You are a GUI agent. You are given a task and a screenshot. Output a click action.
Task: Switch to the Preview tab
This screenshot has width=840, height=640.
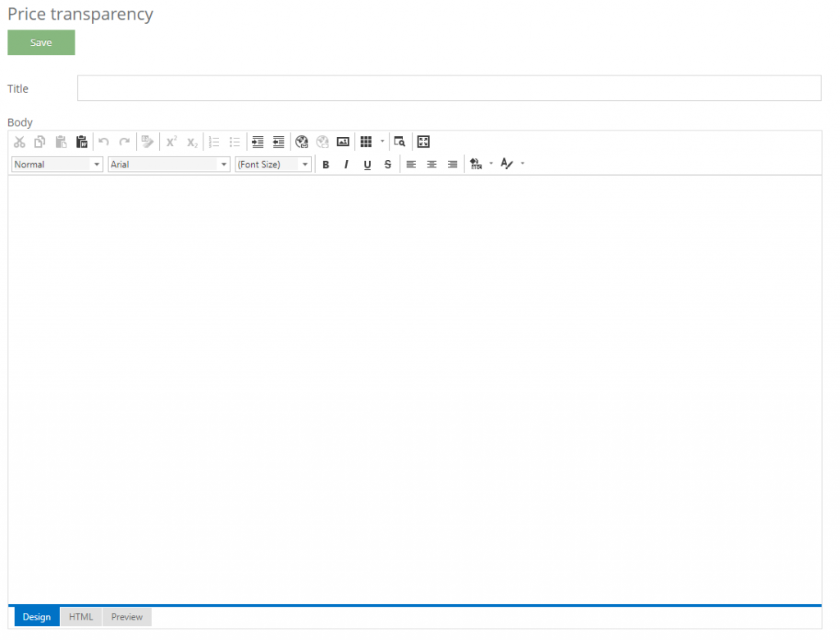127,617
